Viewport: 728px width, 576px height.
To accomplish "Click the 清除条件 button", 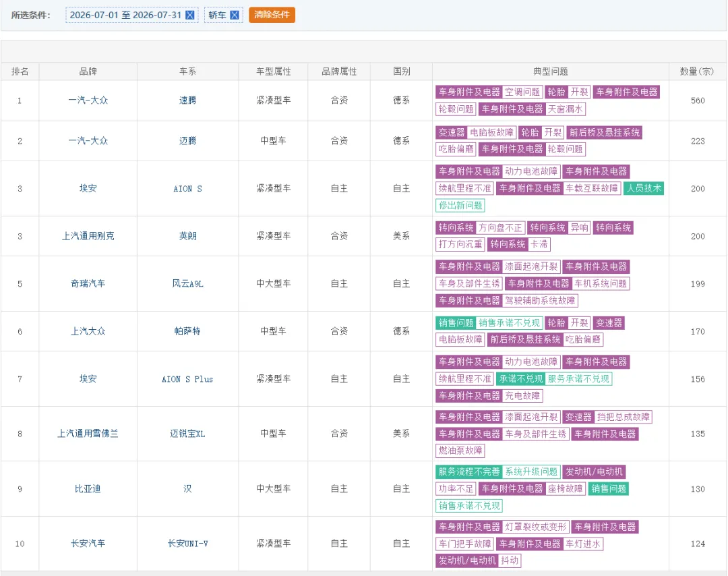I will [272, 15].
